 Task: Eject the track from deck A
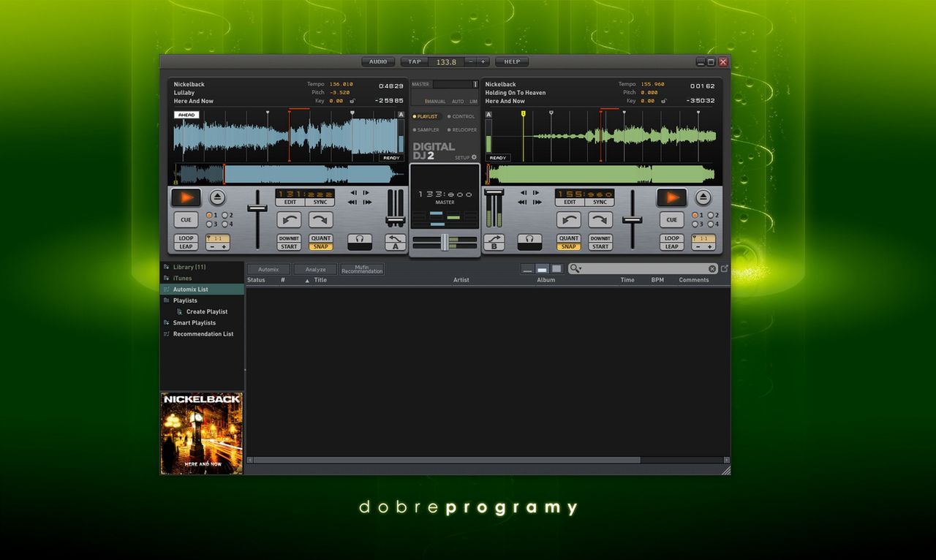point(217,197)
